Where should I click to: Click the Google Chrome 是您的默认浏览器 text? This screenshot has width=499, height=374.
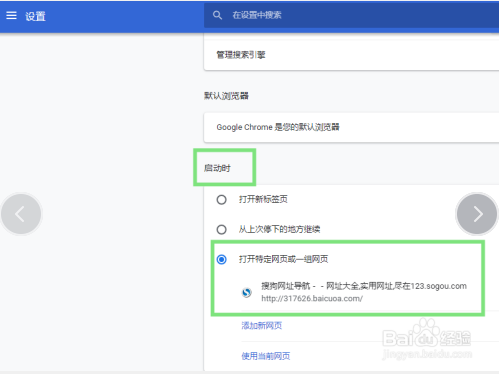tap(278, 127)
